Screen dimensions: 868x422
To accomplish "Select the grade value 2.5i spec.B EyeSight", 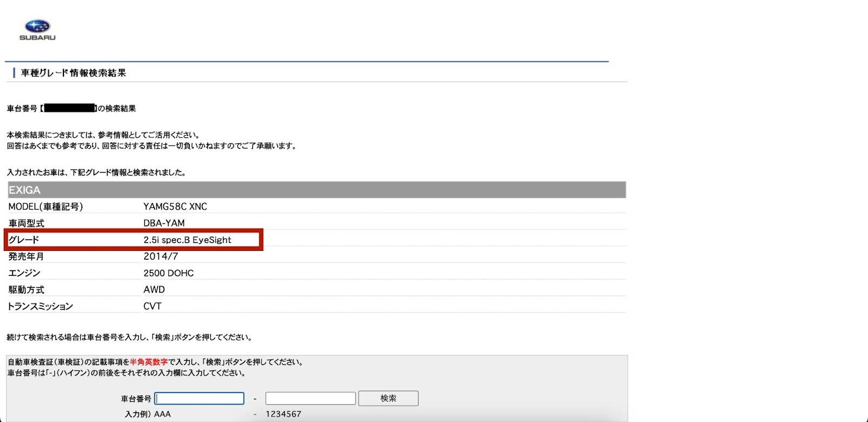I will click(x=187, y=240).
